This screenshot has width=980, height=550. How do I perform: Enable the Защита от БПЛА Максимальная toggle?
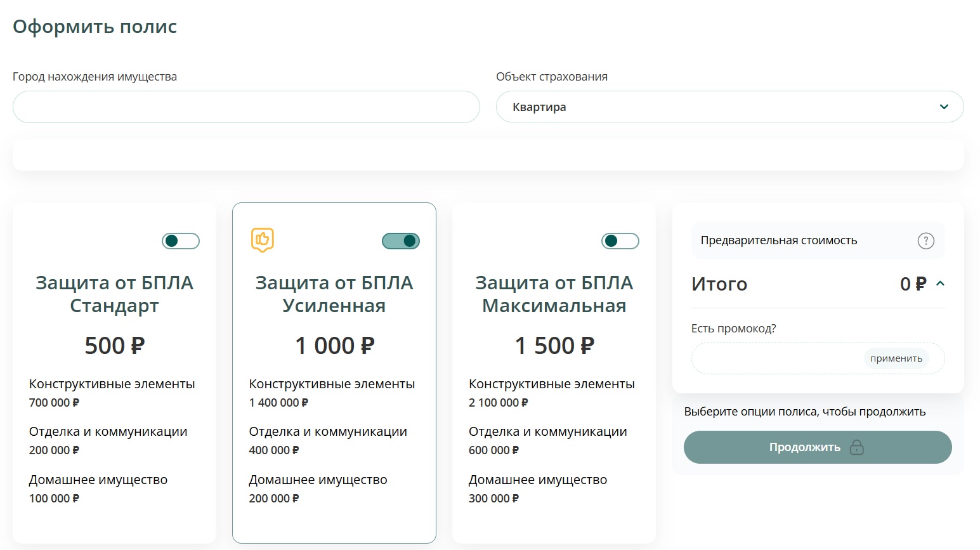[620, 241]
